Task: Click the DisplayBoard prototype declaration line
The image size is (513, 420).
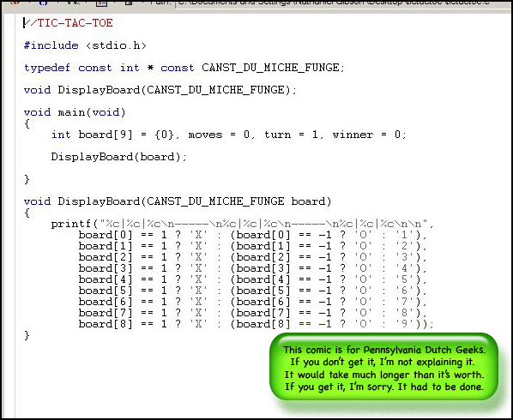Action: point(160,90)
